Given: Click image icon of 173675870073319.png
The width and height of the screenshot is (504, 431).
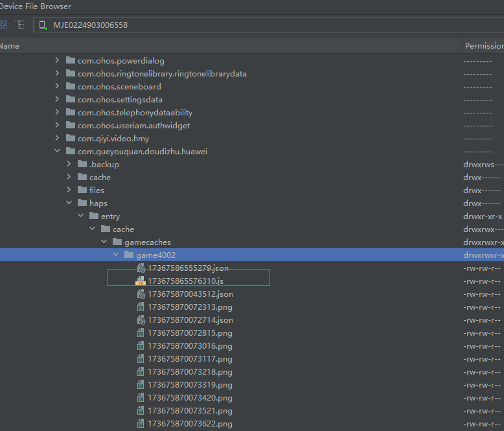Looking at the screenshot, I should [x=141, y=385].
